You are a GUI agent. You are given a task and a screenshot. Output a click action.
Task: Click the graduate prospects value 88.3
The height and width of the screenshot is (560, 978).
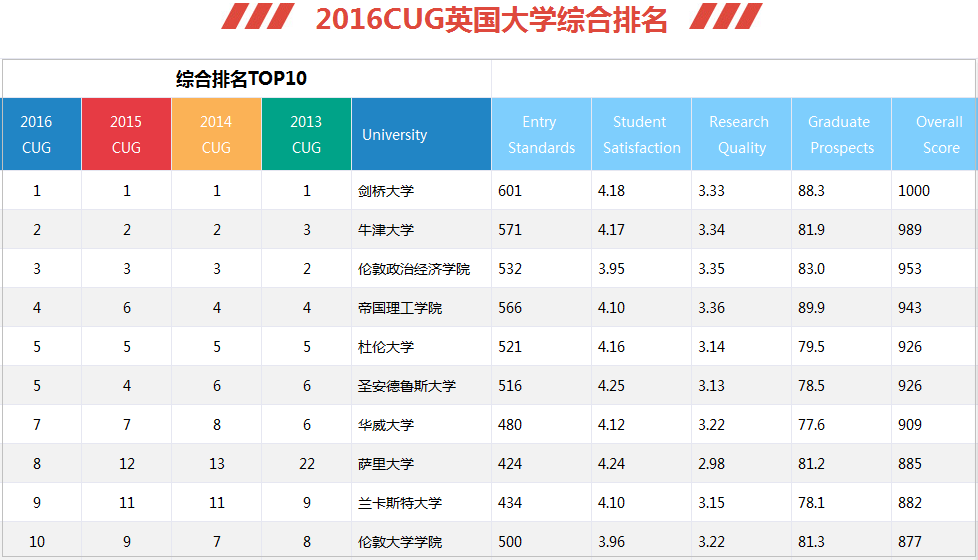(x=811, y=191)
